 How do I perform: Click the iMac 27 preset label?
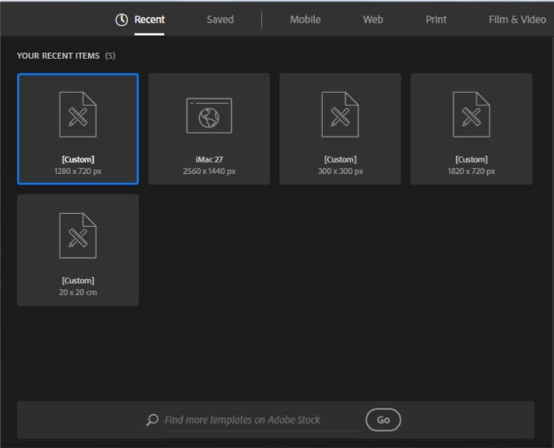(209, 159)
